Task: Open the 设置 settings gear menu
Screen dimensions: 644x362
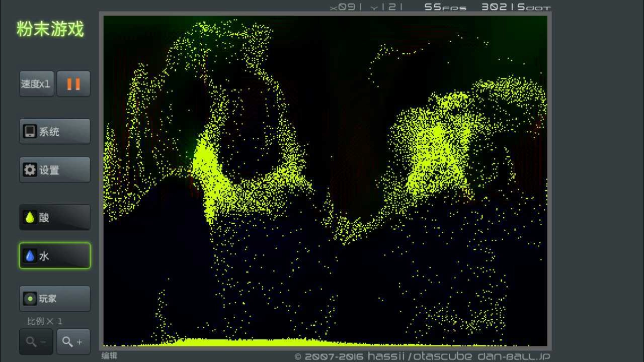Action: pyautogui.click(x=55, y=170)
